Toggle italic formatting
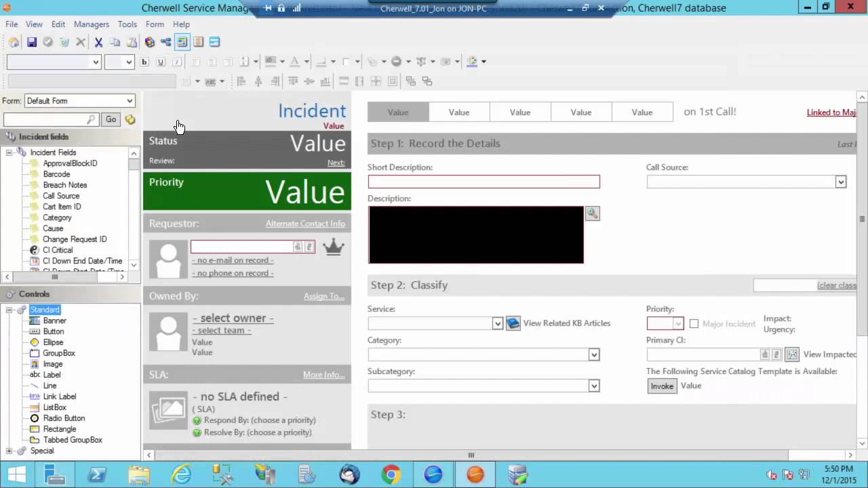This screenshot has height=488, width=868. 177,62
